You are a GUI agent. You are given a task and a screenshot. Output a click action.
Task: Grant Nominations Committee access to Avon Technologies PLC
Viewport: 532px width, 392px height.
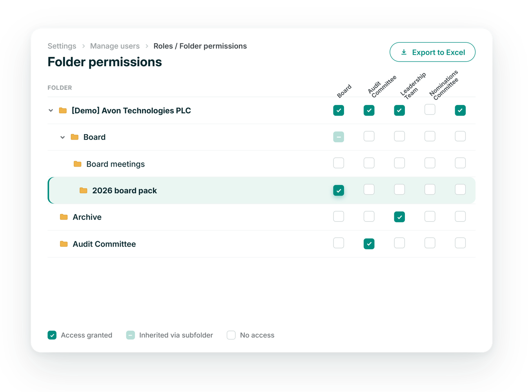point(430,109)
